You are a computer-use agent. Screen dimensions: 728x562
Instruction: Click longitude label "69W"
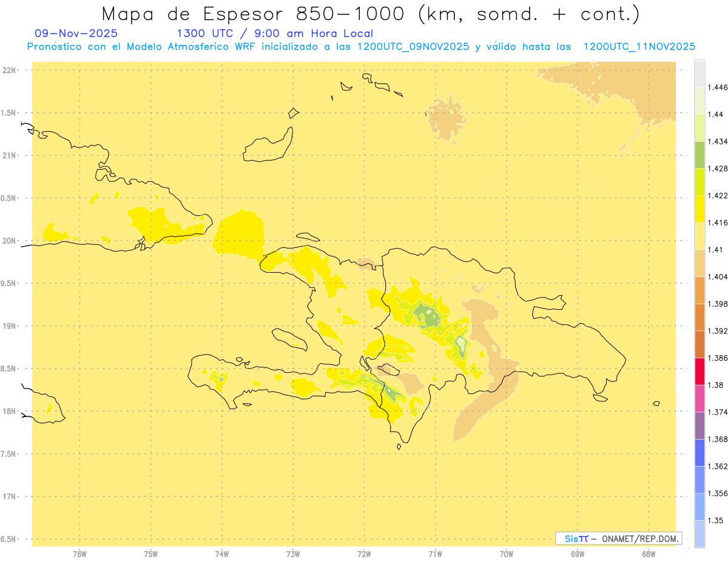click(x=578, y=554)
